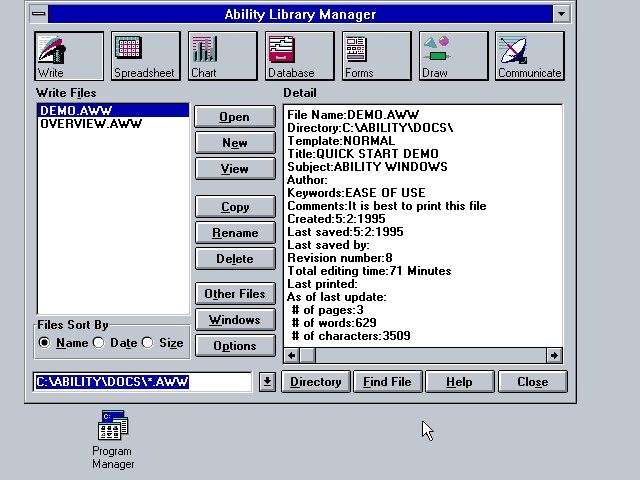Switch to the Chart module
The width and height of the screenshot is (640, 480).
pos(222,56)
